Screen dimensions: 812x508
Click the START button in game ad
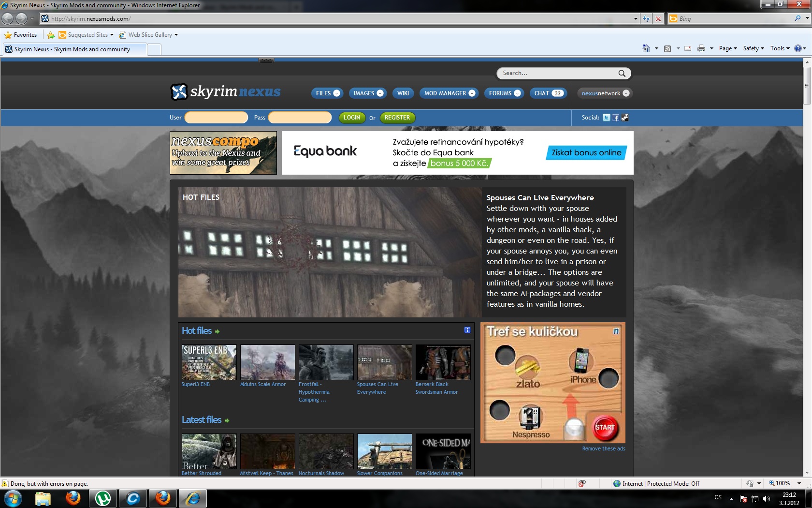click(x=605, y=427)
